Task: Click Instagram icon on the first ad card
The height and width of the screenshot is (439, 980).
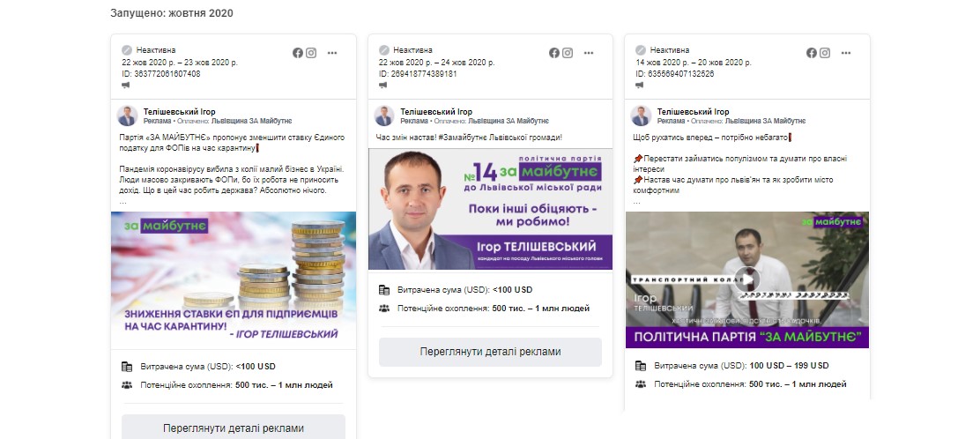Action: click(311, 53)
